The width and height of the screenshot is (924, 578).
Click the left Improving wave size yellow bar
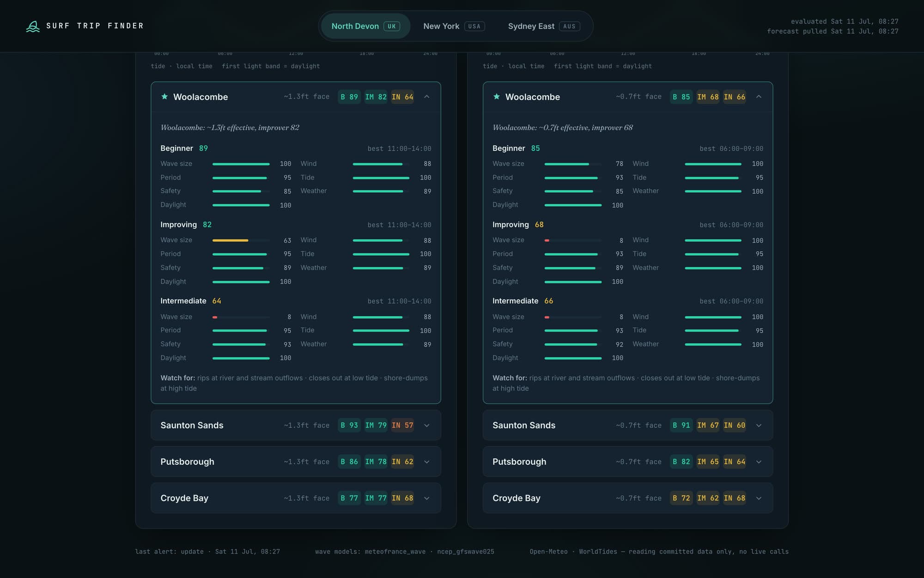click(x=230, y=240)
